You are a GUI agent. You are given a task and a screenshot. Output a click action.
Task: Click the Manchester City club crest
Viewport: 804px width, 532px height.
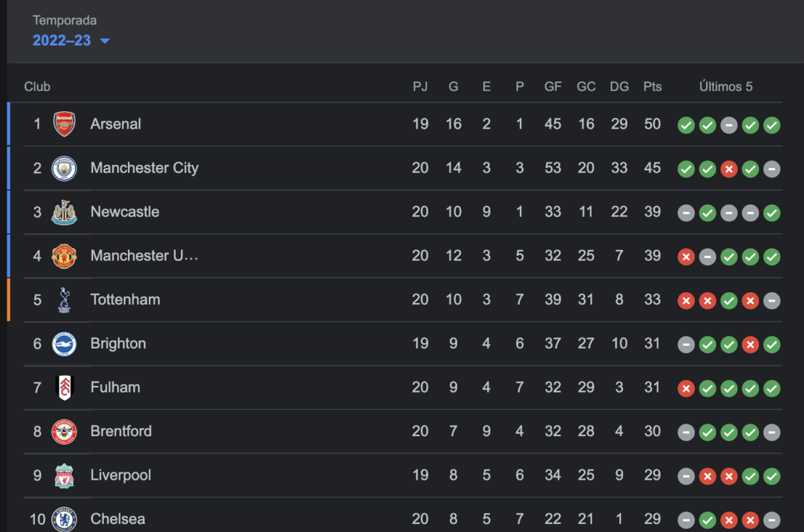click(x=64, y=168)
